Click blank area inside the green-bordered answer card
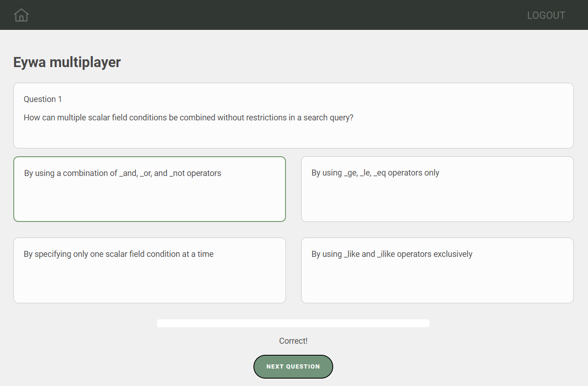 coord(150,202)
